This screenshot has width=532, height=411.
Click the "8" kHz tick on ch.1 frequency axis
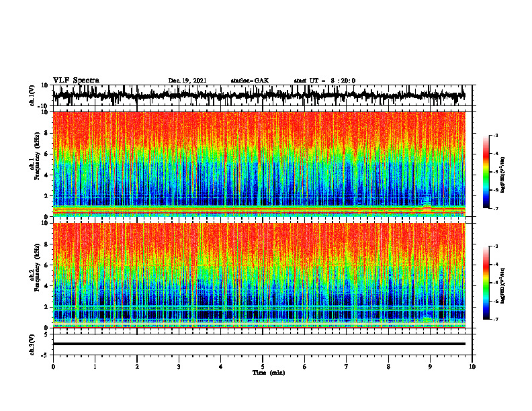[46, 133]
